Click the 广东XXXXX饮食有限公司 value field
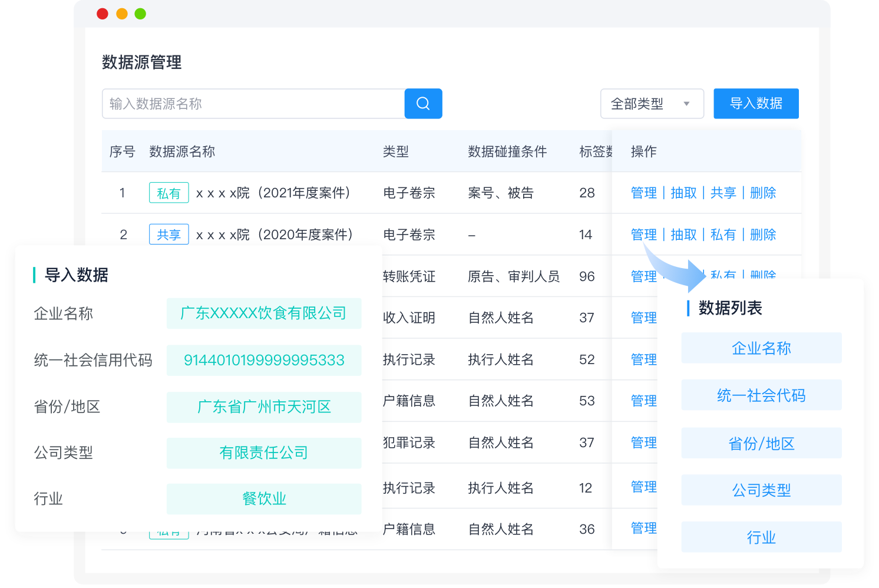The image size is (879, 588). pos(263,313)
